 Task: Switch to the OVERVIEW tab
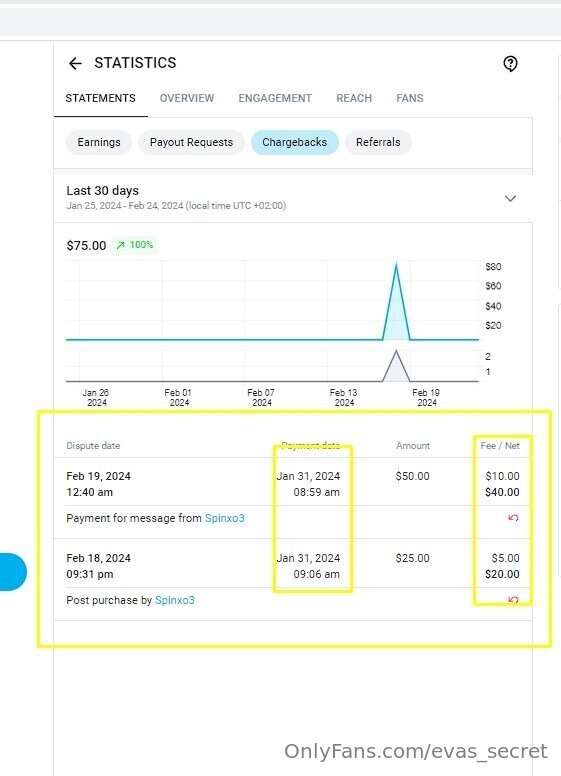187,98
